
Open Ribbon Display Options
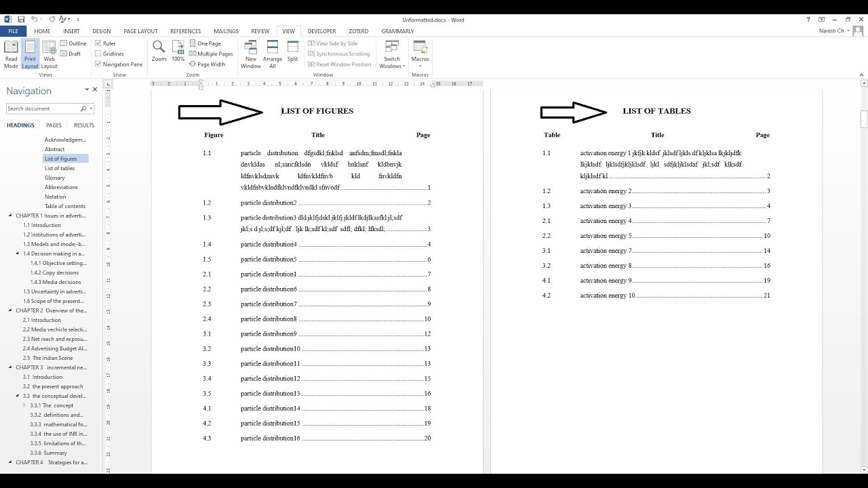tap(822, 20)
